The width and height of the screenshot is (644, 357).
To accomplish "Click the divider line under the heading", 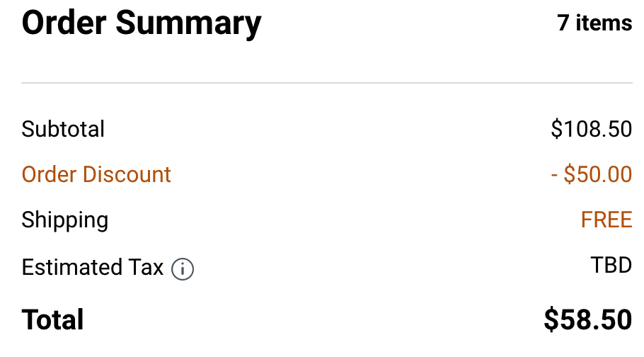I will pos(327,83).
